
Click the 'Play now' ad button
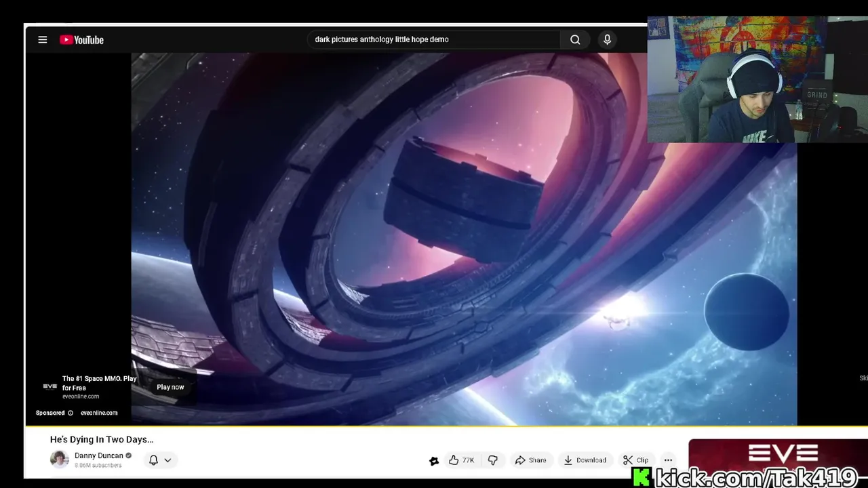click(x=170, y=387)
